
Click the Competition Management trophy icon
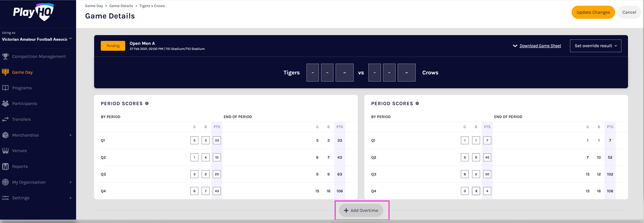(5, 57)
